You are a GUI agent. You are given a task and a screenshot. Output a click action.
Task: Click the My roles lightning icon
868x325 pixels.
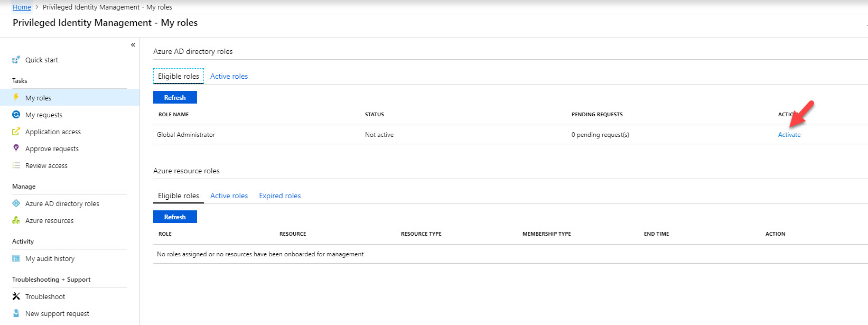[16, 97]
